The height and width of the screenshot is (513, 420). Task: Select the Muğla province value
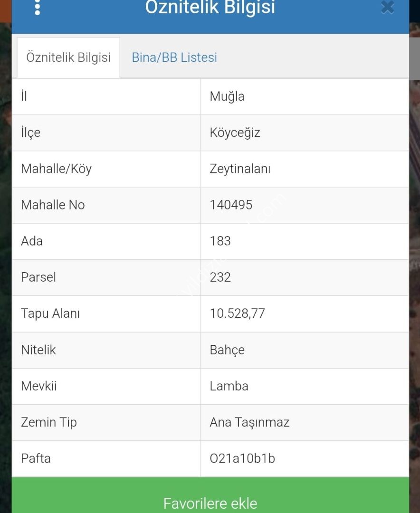(227, 97)
